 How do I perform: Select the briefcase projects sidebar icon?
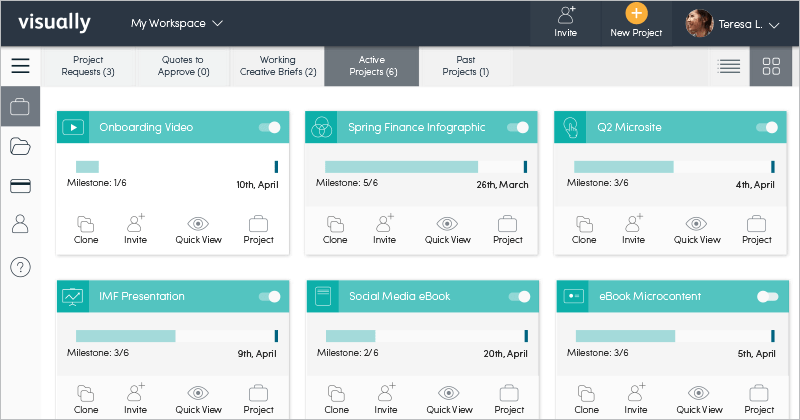pyautogui.click(x=20, y=107)
